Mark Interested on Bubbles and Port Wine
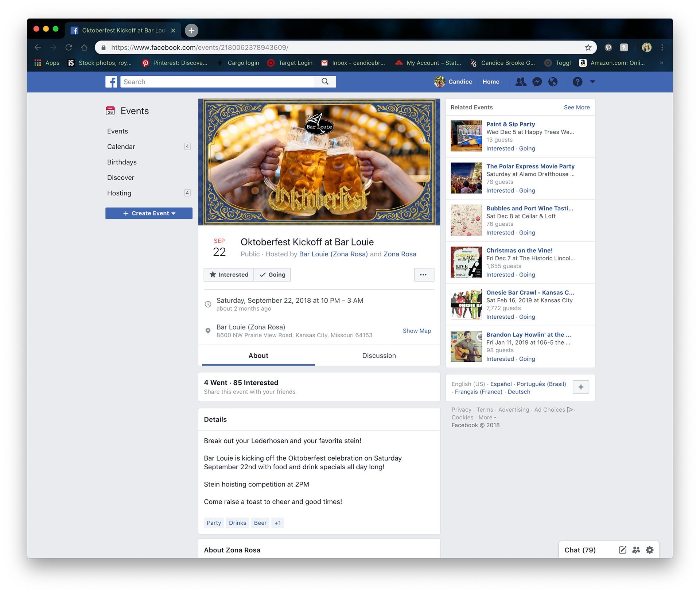Screen dimensions: 700x594 (x=500, y=233)
